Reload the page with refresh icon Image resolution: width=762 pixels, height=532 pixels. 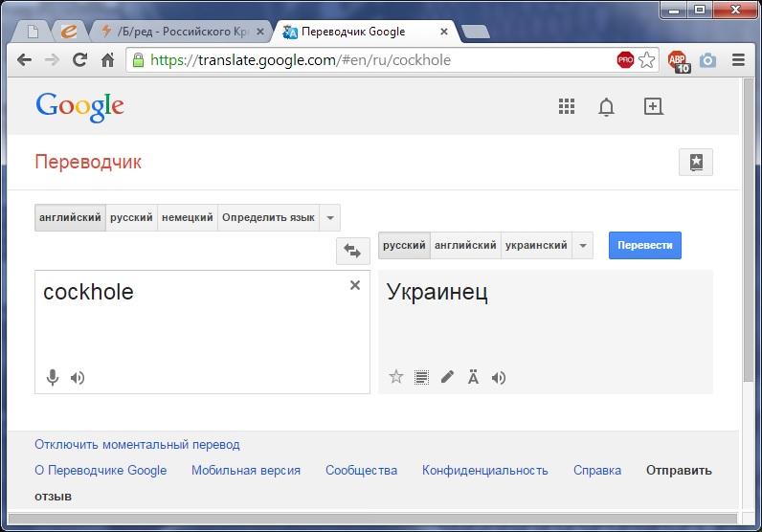click(79, 59)
